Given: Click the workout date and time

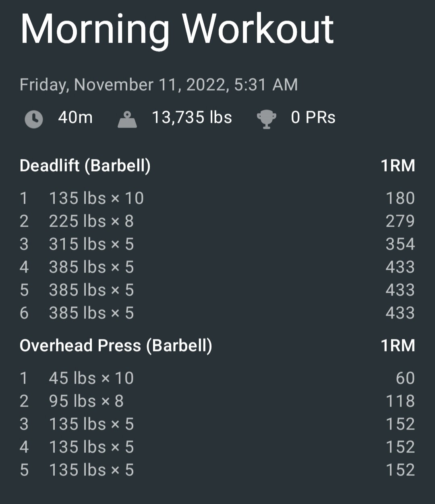Looking at the screenshot, I should tap(159, 85).
